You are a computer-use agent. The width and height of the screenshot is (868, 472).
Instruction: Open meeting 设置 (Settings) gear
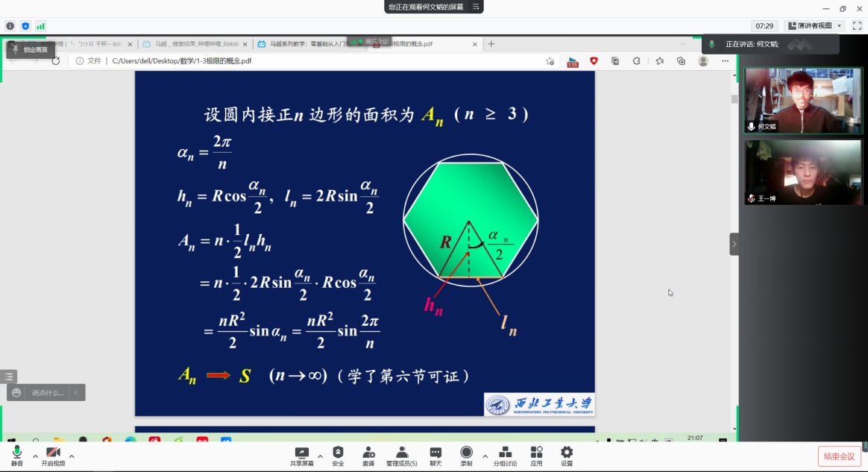pos(567,456)
